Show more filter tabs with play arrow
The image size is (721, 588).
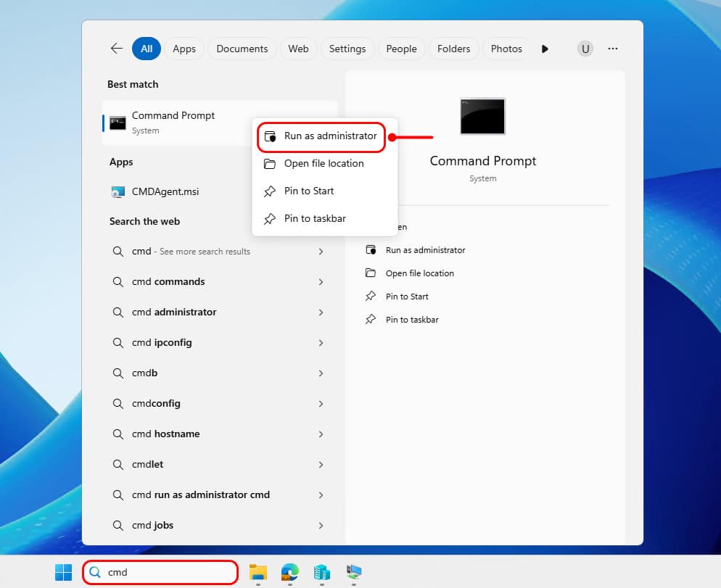[x=545, y=49]
